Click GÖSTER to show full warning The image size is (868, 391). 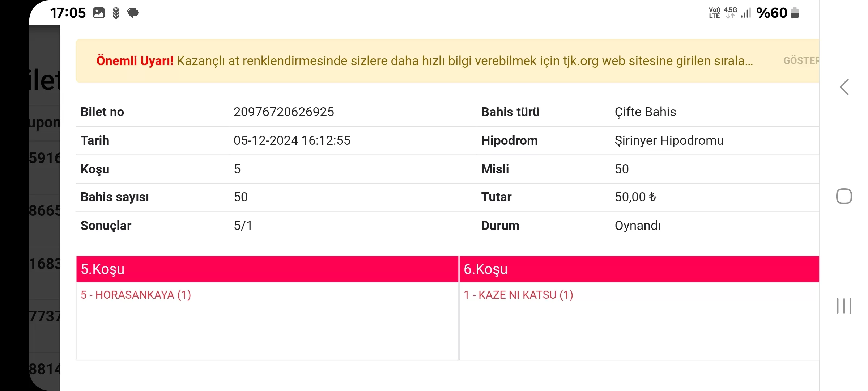coord(801,60)
